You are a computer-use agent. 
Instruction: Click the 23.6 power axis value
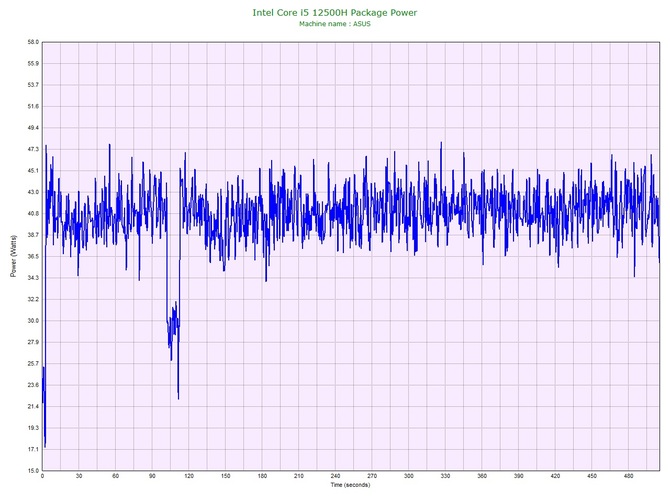(x=33, y=385)
